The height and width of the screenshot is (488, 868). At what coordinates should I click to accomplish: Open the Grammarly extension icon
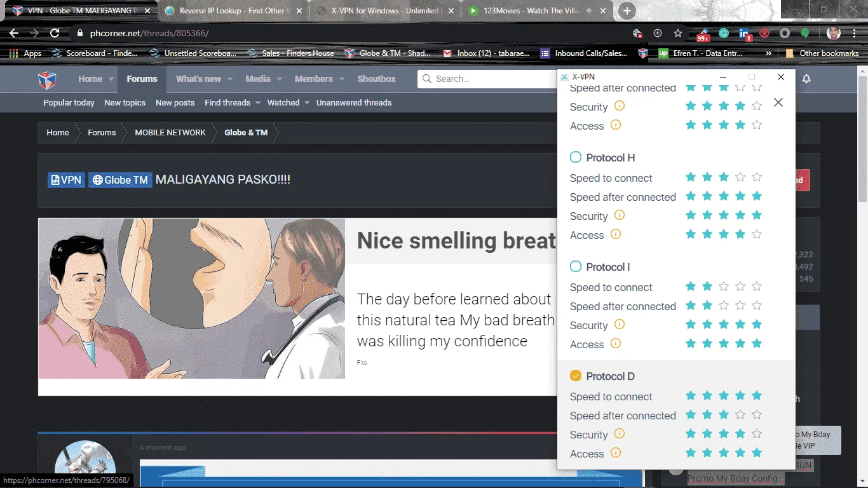click(x=724, y=33)
